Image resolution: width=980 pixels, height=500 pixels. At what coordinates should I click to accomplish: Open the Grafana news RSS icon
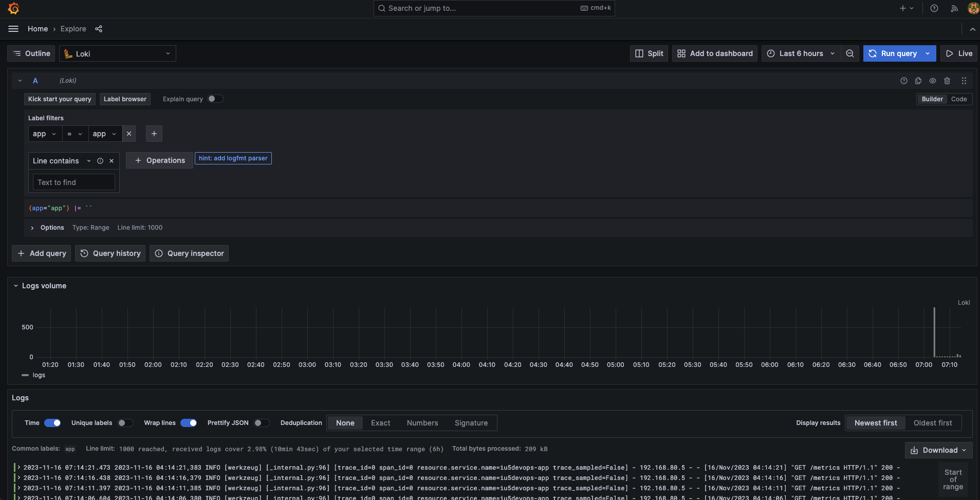click(954, 8)
